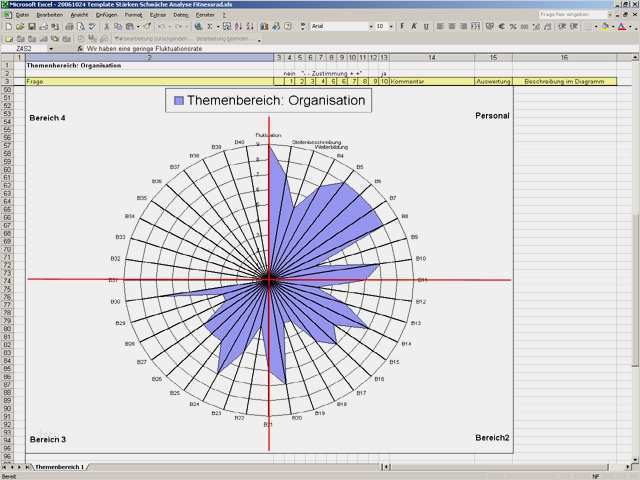Click the Save icon in toolbar
This screenshot has width=640, height=480.
tap(31, 26)
